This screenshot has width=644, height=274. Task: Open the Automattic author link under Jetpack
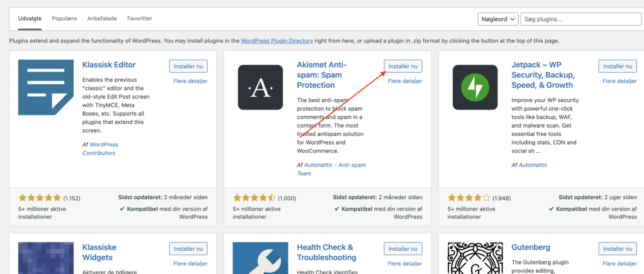click(x=533, y=165)
